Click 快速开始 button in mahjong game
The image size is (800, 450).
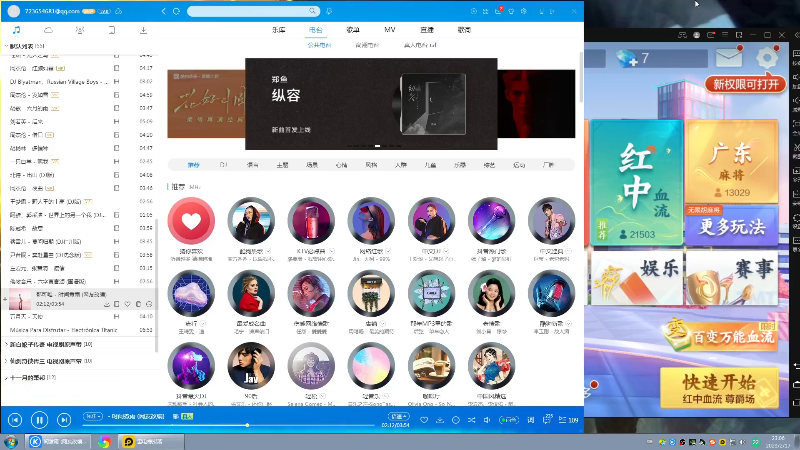coord(719,388)
